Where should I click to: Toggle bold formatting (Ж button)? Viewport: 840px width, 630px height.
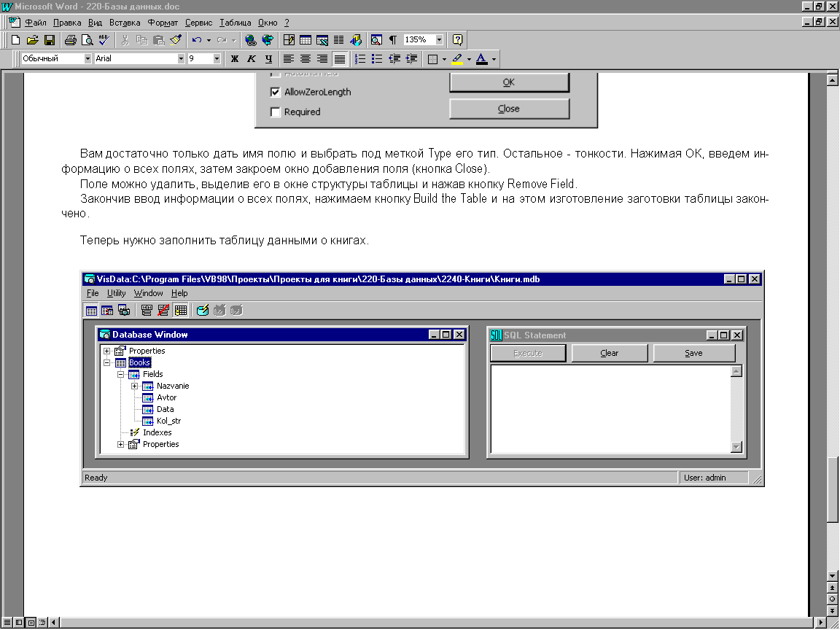pos(235,59)
